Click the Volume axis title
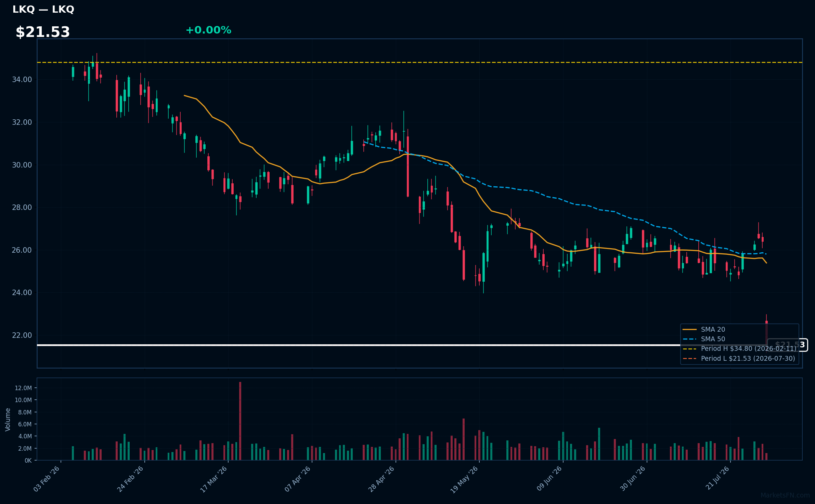This screenshot has width=815, height=504. pyautogui.click(x=8, y=420)
